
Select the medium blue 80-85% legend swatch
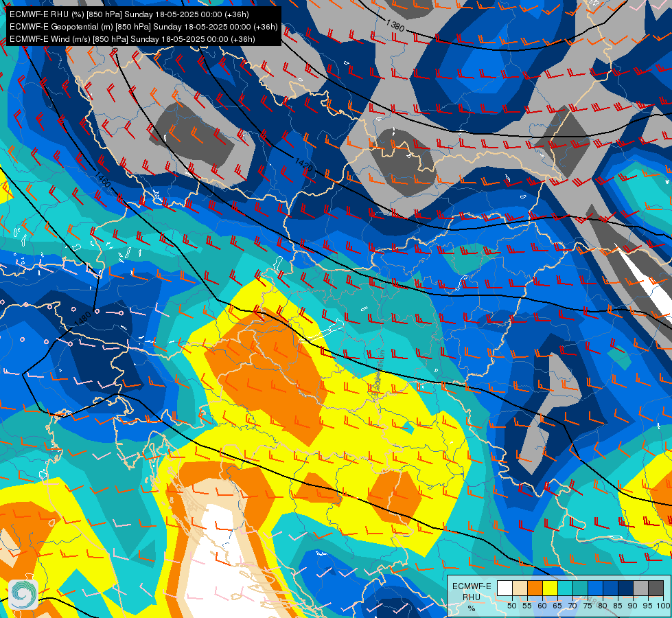coord(610,588)
